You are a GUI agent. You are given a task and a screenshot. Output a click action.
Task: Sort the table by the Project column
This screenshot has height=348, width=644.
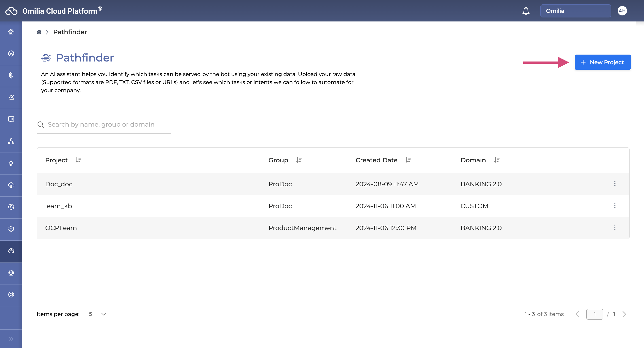click(x=78, y=160)
